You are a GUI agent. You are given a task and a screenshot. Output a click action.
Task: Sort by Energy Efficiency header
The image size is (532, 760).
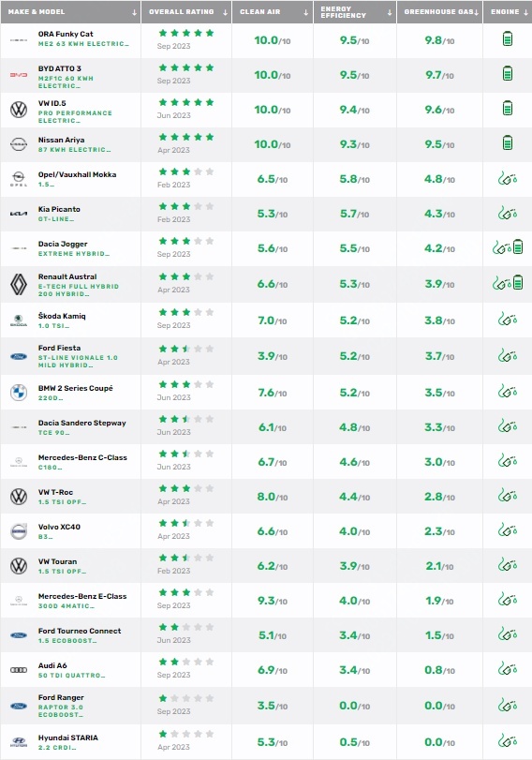click(x=355, y=12)
